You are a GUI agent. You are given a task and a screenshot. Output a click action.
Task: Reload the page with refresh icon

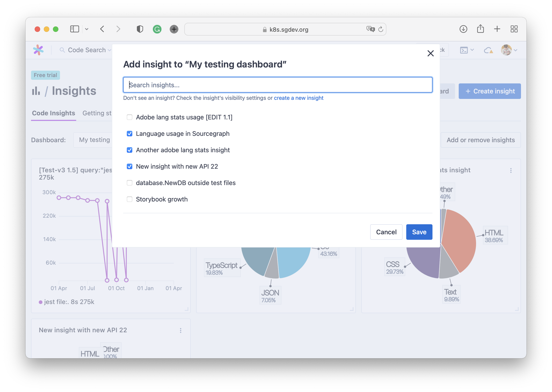pos(381,29)
